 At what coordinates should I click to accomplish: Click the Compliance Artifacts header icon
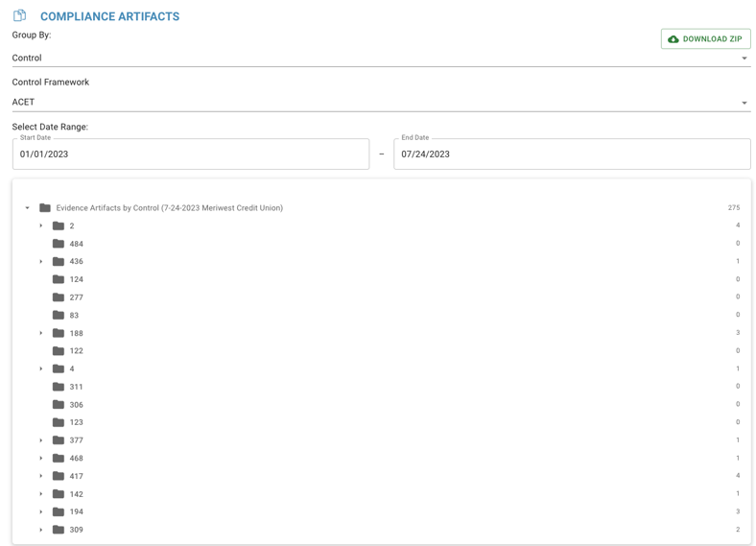click(19, 15)
